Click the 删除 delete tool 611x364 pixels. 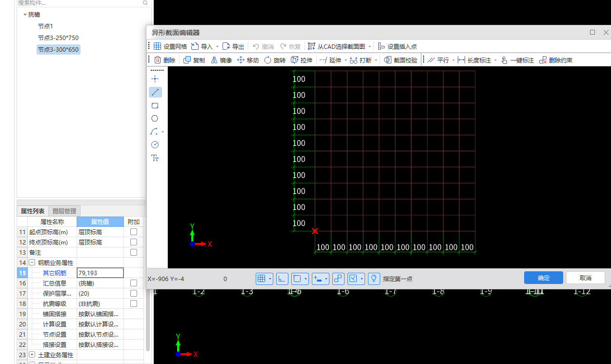164,60
